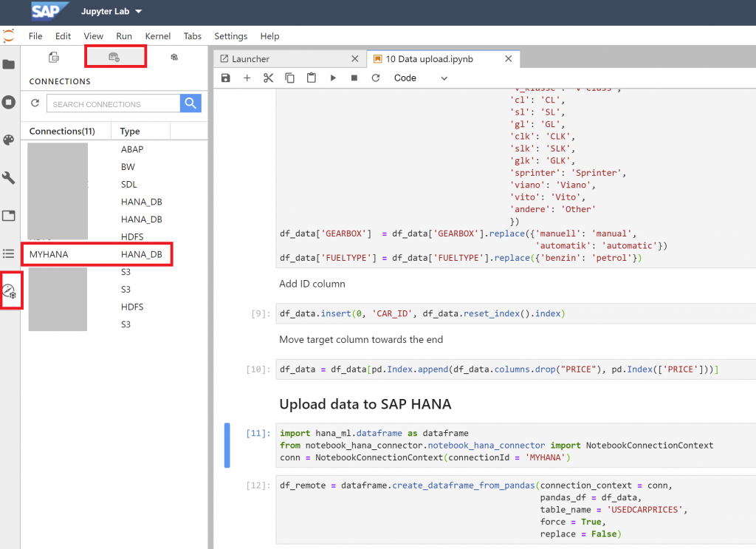Open the tabs sidebar panel icon

[9, 216]
